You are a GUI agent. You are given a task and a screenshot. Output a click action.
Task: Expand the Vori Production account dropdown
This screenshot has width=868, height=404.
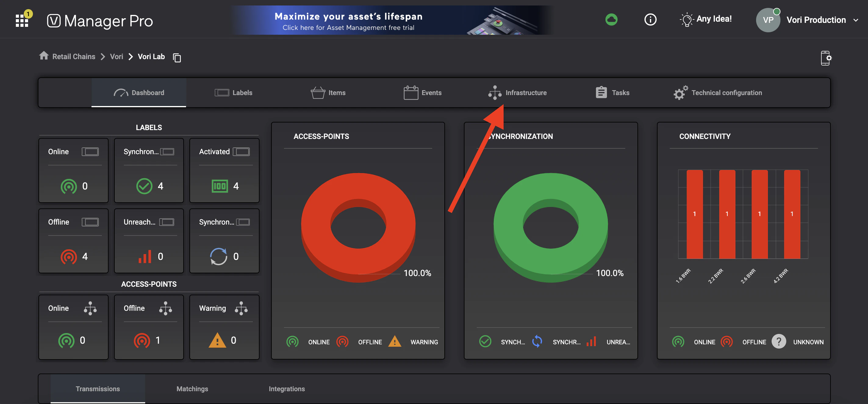(x=855, y=20)
